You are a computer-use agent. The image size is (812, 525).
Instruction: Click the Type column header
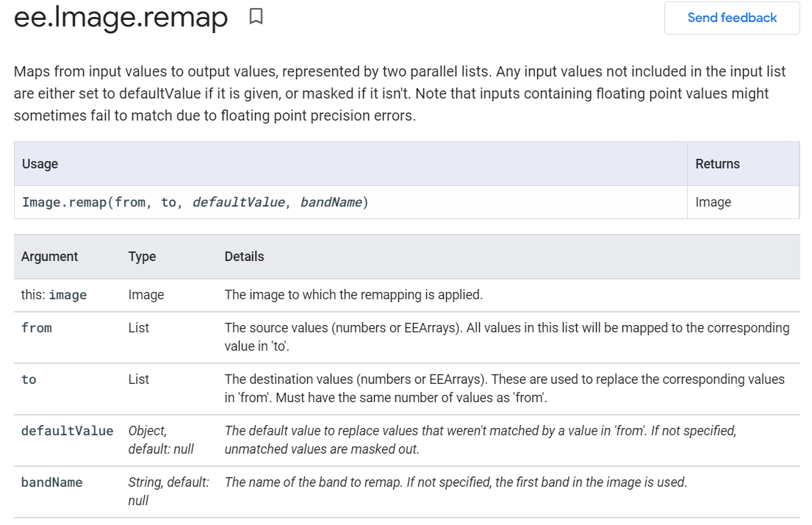[142, 257]
